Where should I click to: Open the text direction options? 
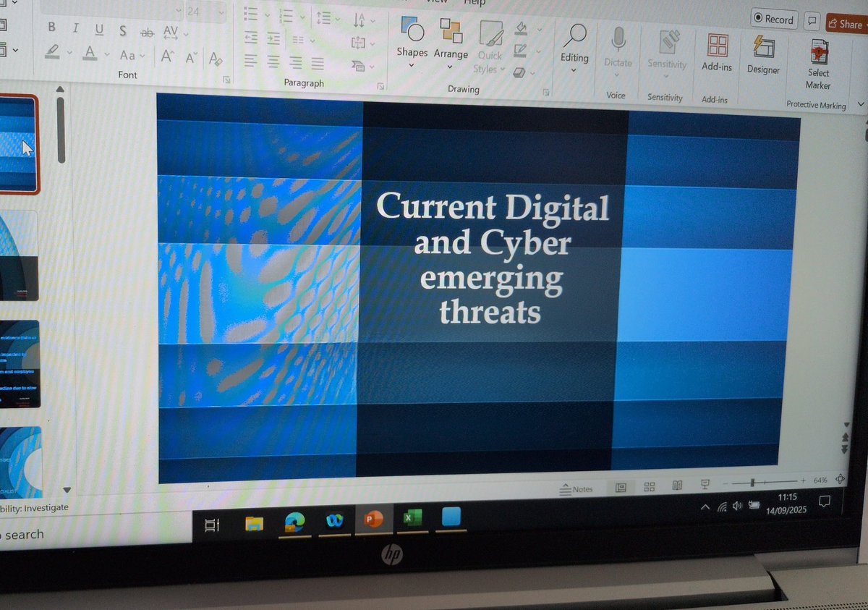tap(359, 20)
